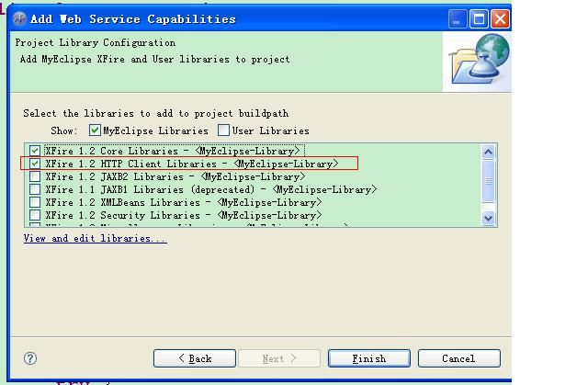Uncheck XFire 1.2 HTTP Client Libraries
588x385 pixels.
click(35, 164)
